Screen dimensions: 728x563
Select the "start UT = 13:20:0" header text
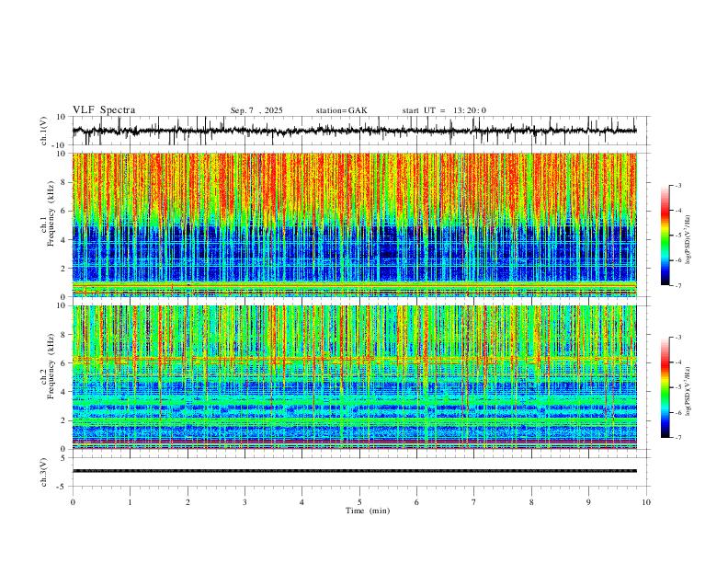pos(444,110)
